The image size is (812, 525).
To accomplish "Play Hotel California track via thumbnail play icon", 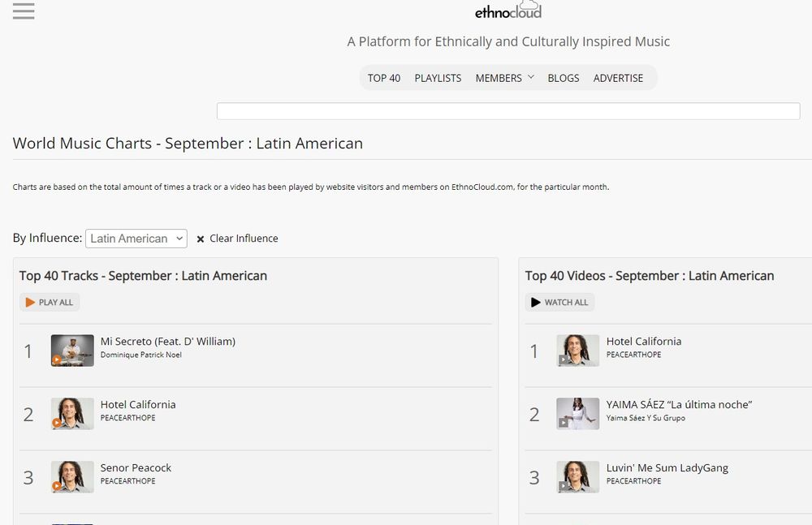I will 57,423.
